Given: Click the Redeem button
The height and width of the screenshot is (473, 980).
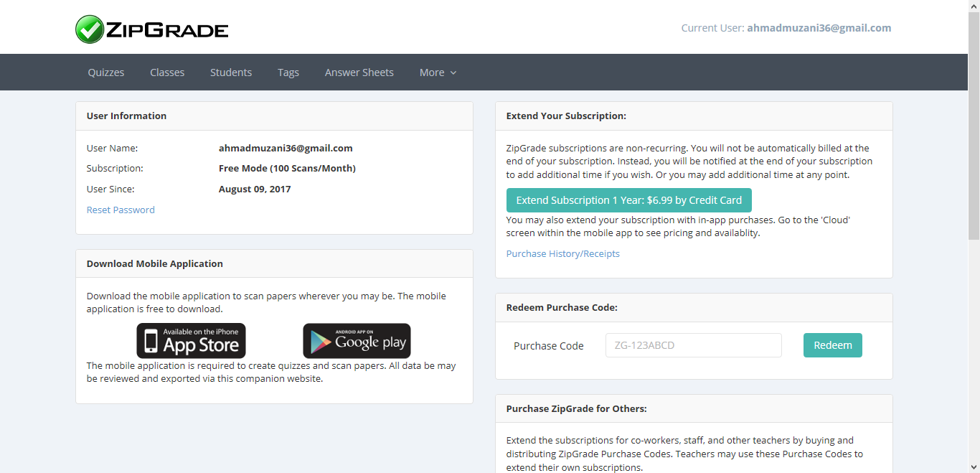Looking at the screenshot, I should point(833,345).
